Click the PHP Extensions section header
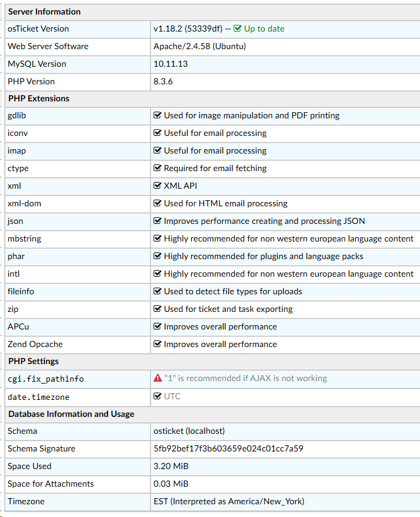Viewport: 420px width, 517px height. click(x=39, y=98)
